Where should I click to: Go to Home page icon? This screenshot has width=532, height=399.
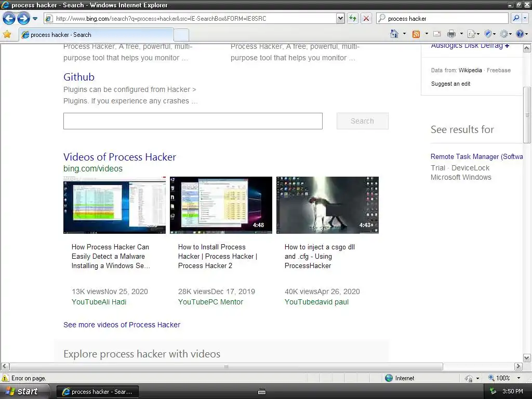[x=394, y=34]
